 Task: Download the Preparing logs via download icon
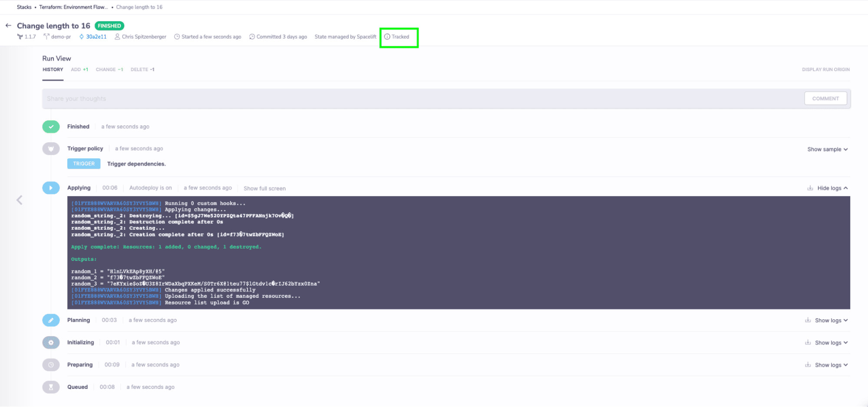808,365
